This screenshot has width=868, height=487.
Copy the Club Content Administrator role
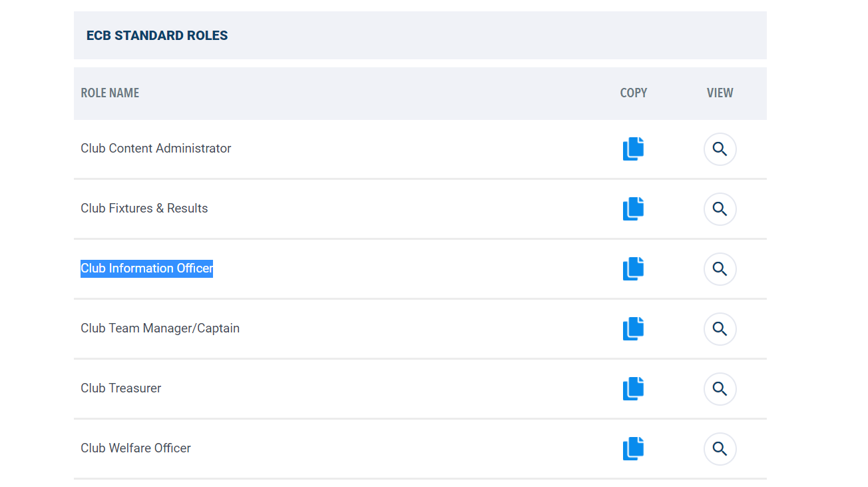pyautogui.click(x=634, y=149)
